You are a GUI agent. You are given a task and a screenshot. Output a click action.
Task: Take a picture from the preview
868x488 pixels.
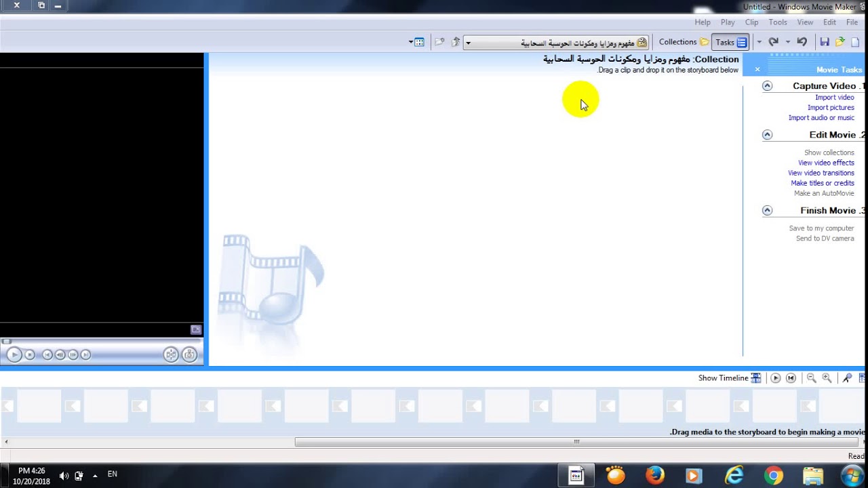pos(189,354)
